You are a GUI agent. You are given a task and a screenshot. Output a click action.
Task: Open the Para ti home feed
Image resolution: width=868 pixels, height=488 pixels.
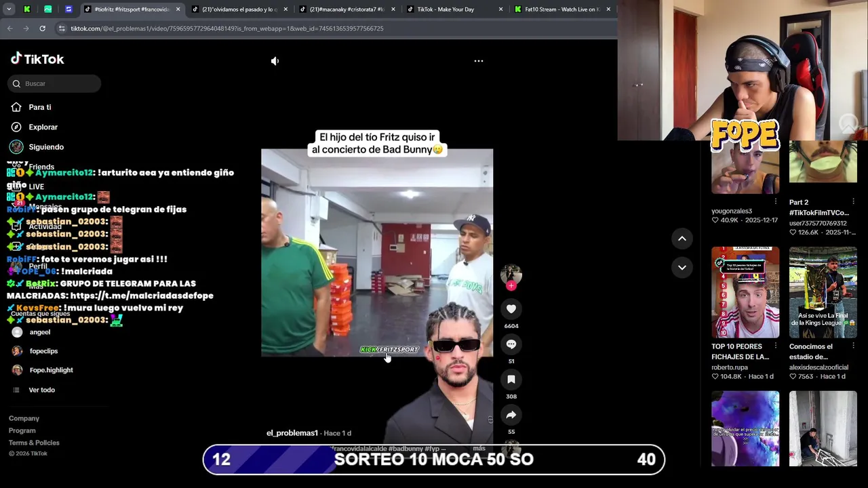pos(39,107)
